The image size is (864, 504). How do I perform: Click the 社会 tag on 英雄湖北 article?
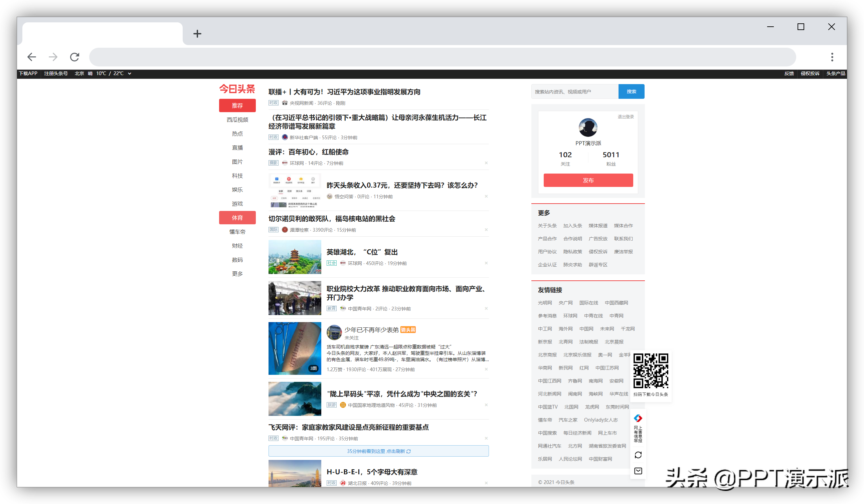tap(332, 263)
